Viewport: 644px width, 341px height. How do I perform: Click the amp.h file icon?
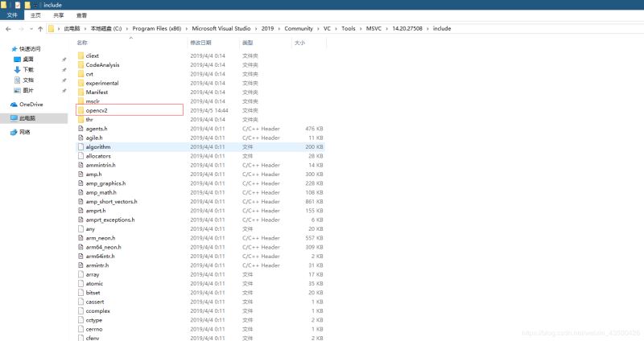pyautogui.click(x=81, y=174)
